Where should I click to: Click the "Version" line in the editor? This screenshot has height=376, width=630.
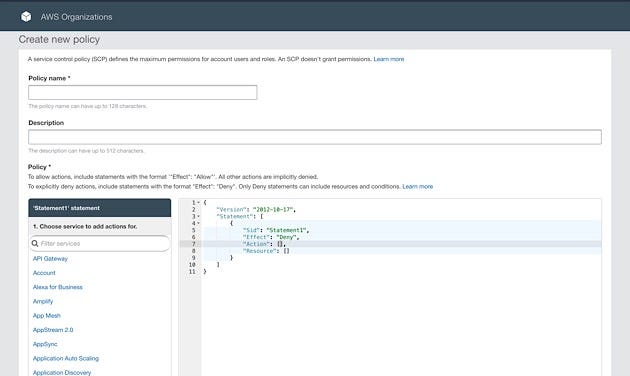pos(256,210)
